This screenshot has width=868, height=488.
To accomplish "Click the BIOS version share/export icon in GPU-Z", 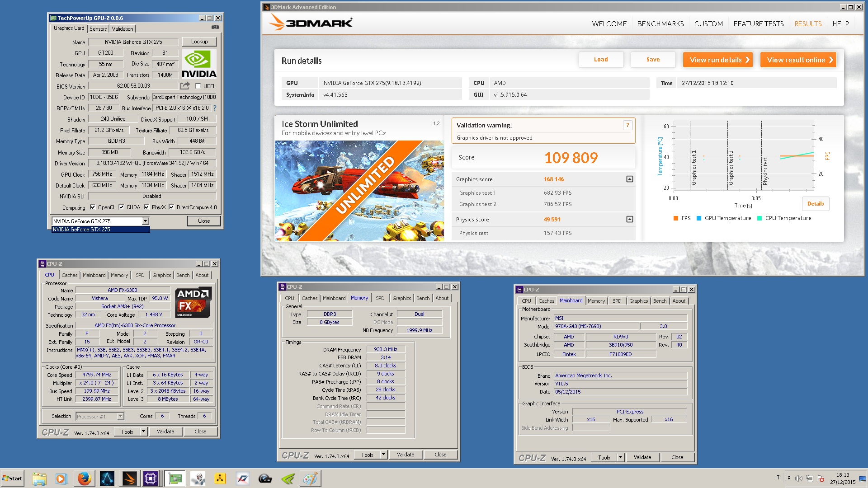I will pyautogui.click(x=185, y=86).
